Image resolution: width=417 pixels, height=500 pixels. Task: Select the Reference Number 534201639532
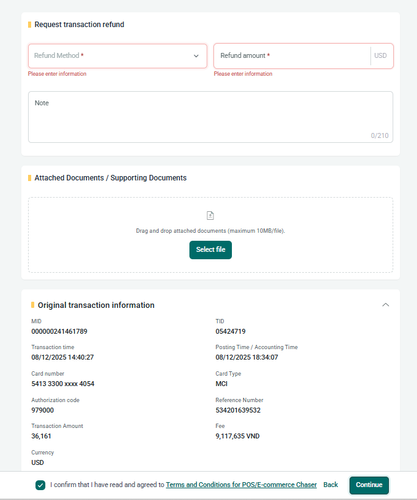[x=238, y=410]
